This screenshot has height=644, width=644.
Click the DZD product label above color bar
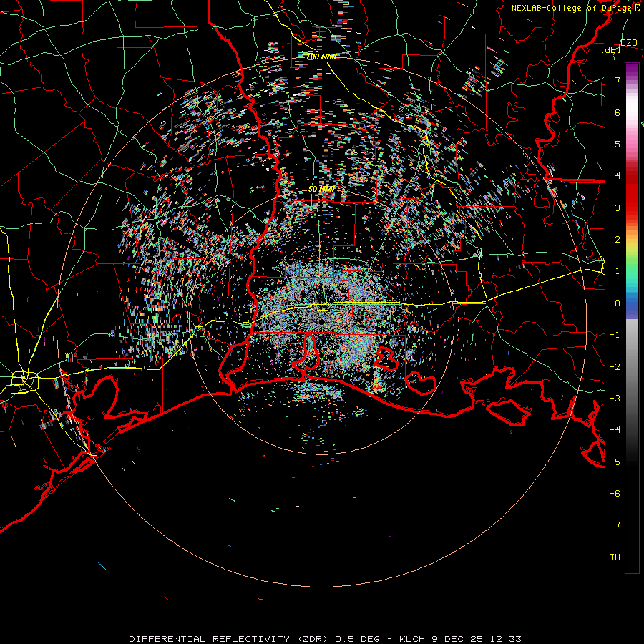point(628,43)
